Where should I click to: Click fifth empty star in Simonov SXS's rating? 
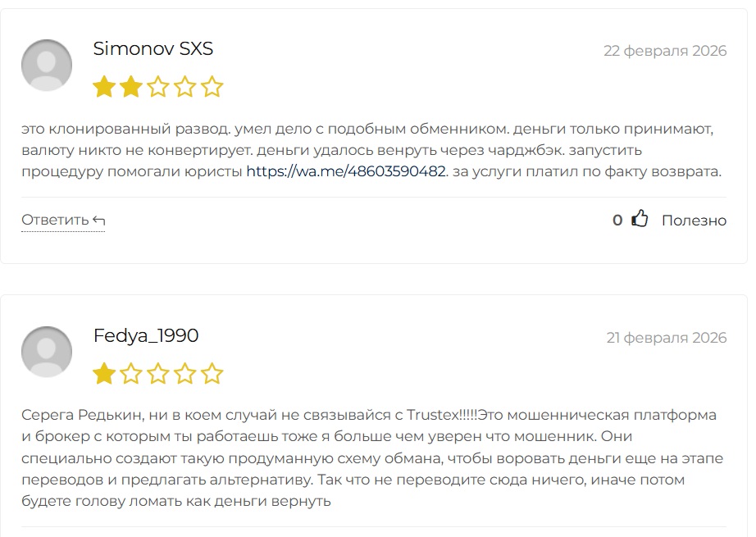(212, 87)
